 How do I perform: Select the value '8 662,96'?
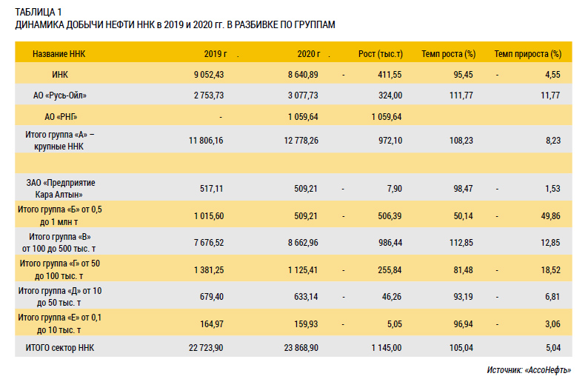pyautogui.click(x=303, y=243)
